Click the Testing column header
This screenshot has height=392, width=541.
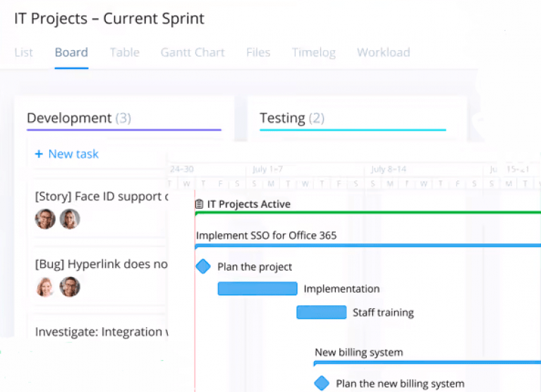[x=282, y=118]
